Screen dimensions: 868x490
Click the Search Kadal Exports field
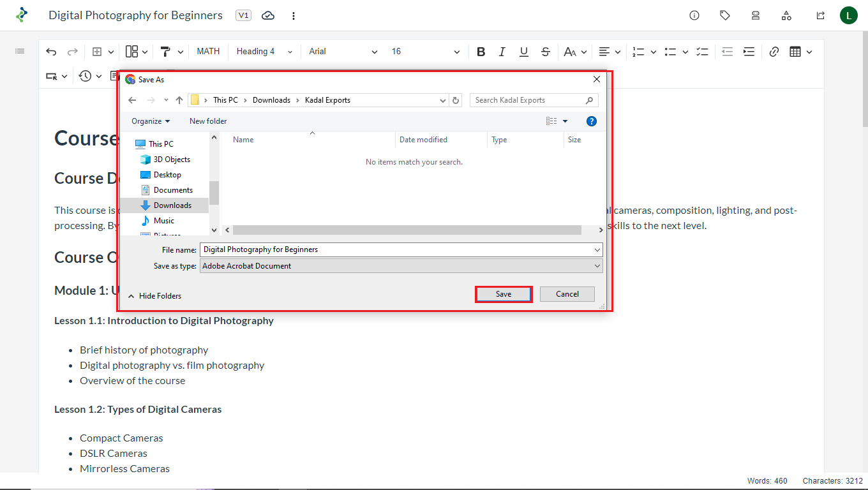click(x=528, y=100)
